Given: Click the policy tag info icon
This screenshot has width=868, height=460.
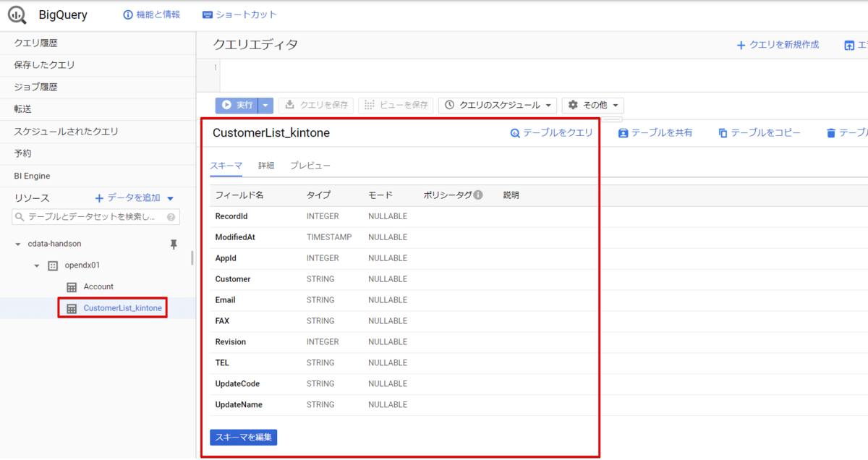Looking at the screenshot, I should coord(478,195).
